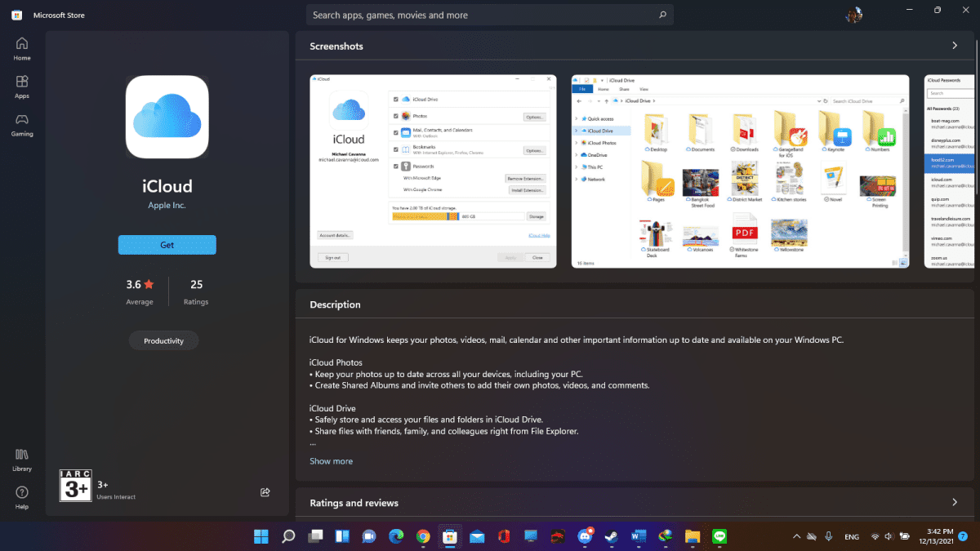Expand the Screenshots section chevron

954,47
